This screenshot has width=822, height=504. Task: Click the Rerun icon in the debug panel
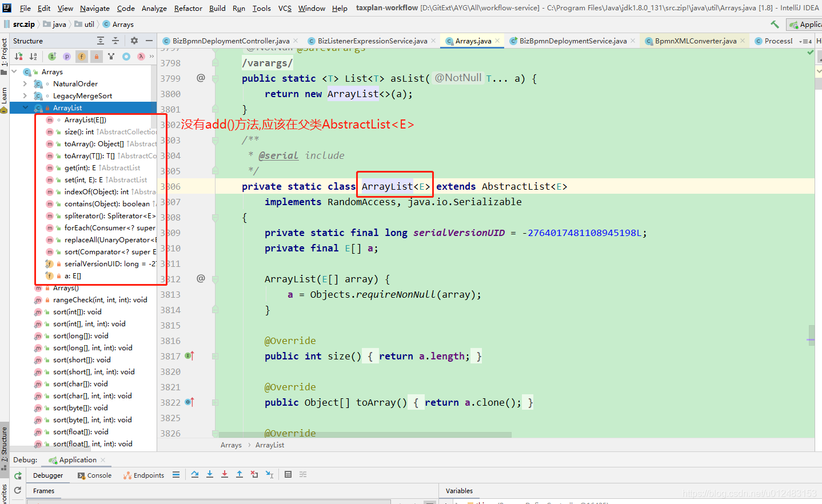[x=18, y=475]
